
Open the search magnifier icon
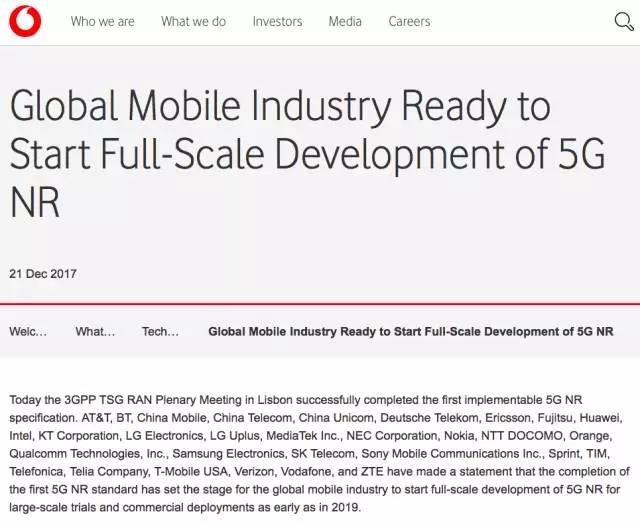click(624, 21)
